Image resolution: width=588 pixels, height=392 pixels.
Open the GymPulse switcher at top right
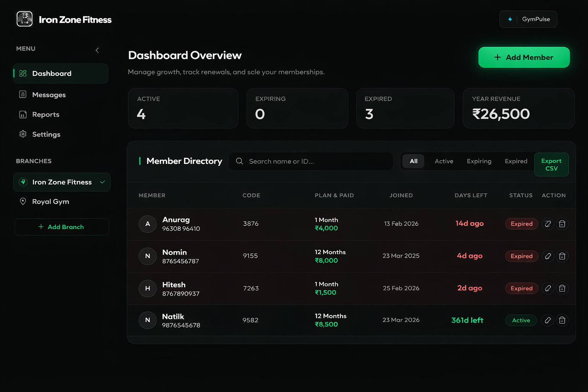pos(528,19)
